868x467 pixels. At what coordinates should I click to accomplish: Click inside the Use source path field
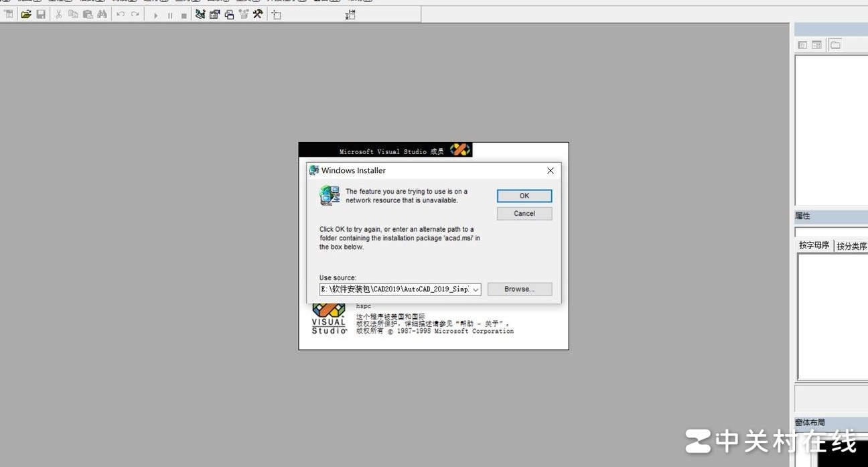[x=394, y=289]
